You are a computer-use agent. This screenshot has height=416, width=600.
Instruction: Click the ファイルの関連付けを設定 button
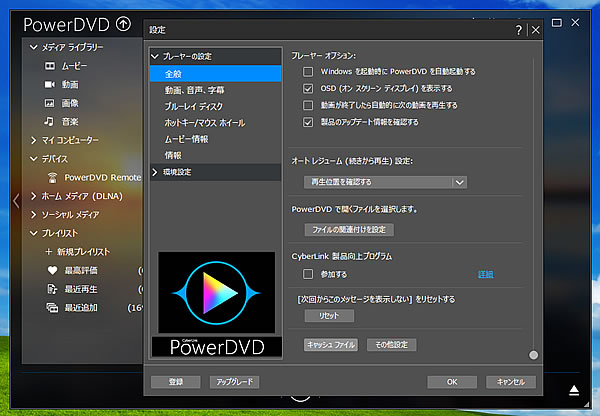click(349, 229)
